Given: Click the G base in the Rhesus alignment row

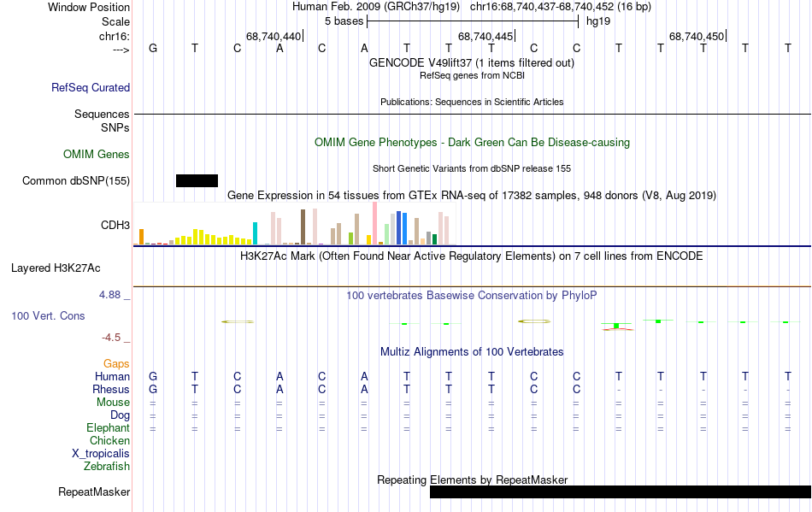Looking at the screenshot, I should (x=153, y=389).
